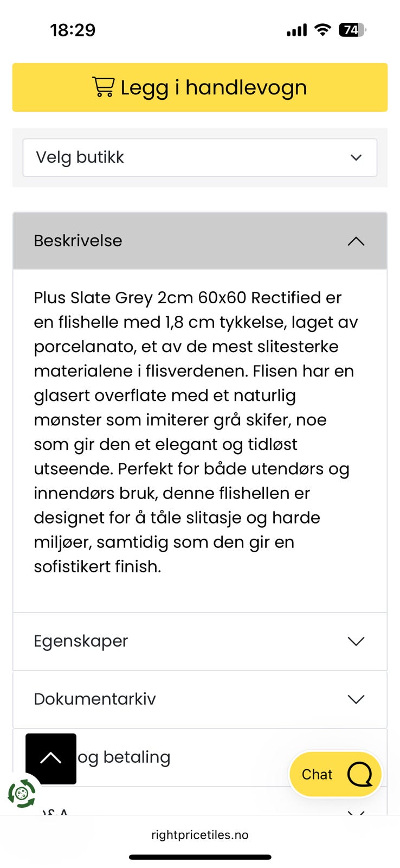Click the black back-to-top arrow
Viewport: 400px width, 868px height.
tap(50, 758)
